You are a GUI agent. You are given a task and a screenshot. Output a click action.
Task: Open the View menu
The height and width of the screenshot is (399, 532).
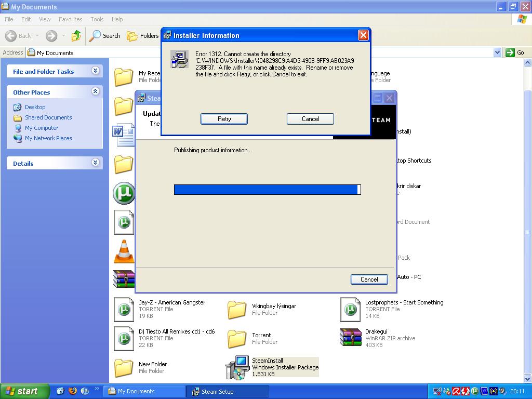pos(45,19)
